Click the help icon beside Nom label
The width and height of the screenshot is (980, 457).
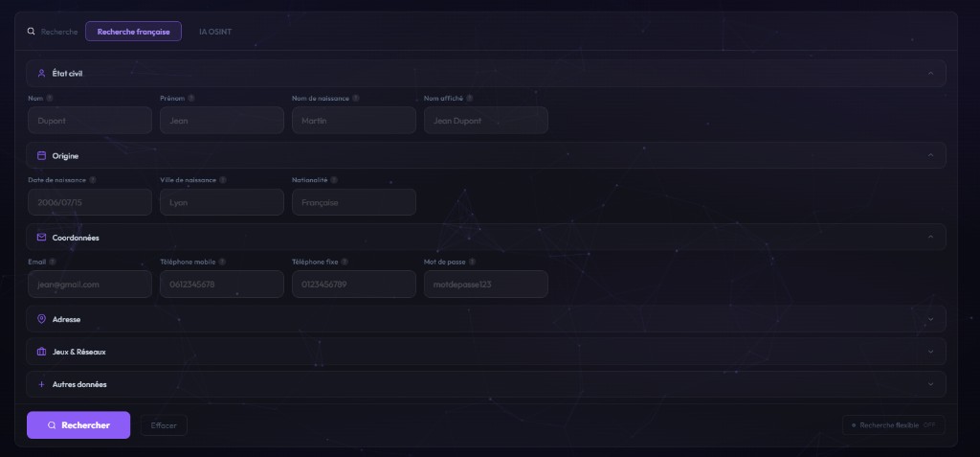coord(50,99)
